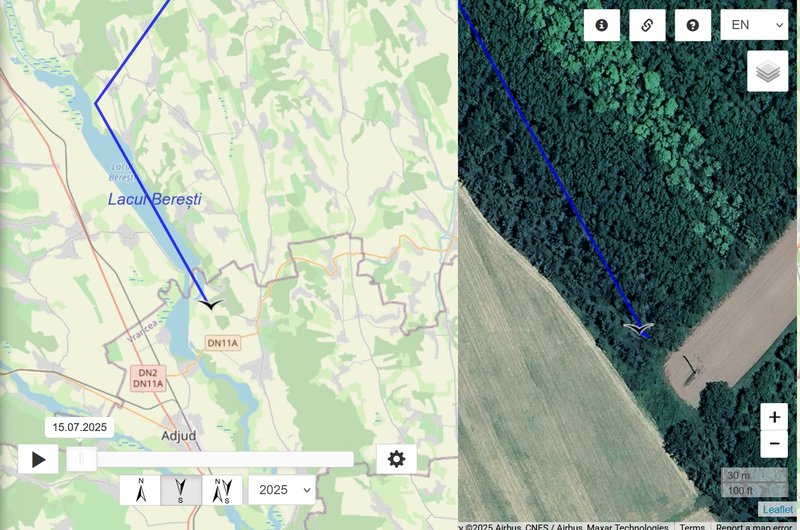Screen dimensions: 800x530
Task: Zoom in on the satellite map
Action: [774, 417]
